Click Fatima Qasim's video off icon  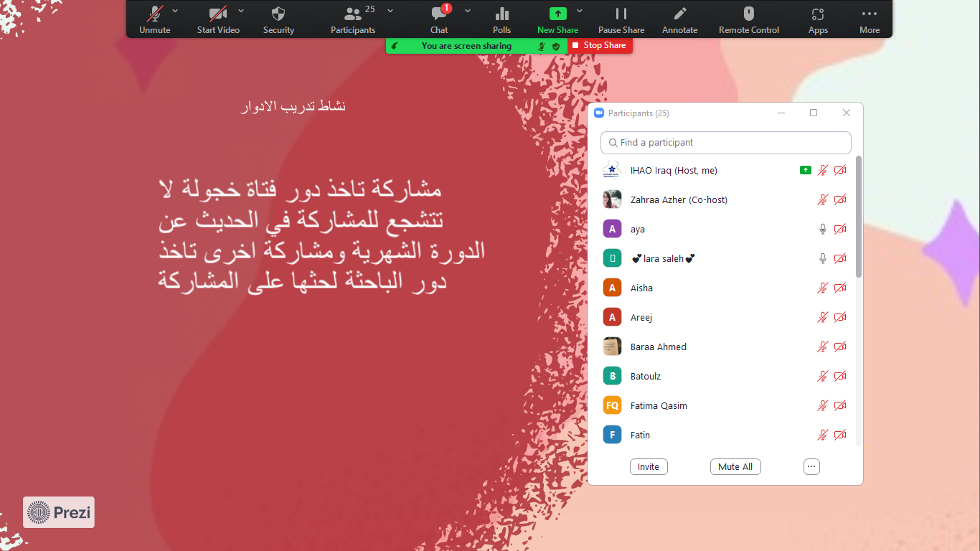[x=840, y=405]
